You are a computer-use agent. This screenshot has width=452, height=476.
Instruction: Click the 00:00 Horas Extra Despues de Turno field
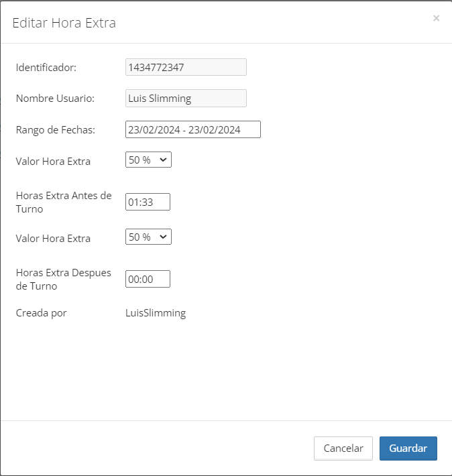point(148,279)
